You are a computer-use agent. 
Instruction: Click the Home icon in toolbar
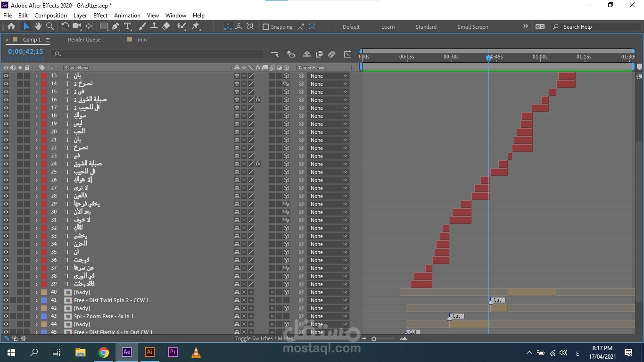pyautogui.click(x=11, y=26)
